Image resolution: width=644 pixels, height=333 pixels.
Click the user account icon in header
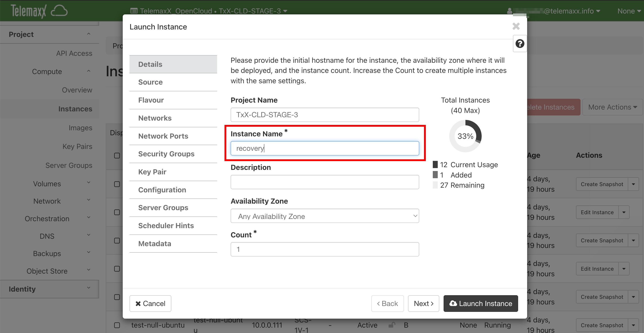510,11
